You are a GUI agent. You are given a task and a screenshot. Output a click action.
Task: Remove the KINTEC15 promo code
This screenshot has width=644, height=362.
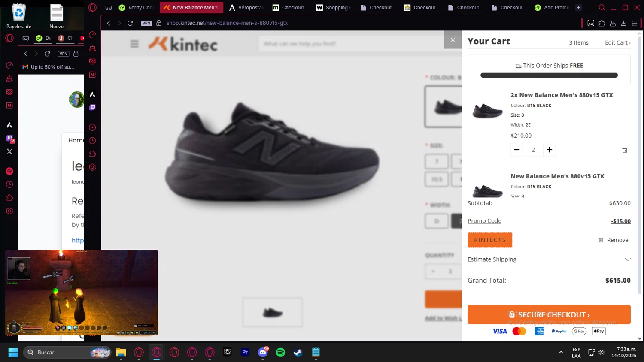[x=614, y=240]
